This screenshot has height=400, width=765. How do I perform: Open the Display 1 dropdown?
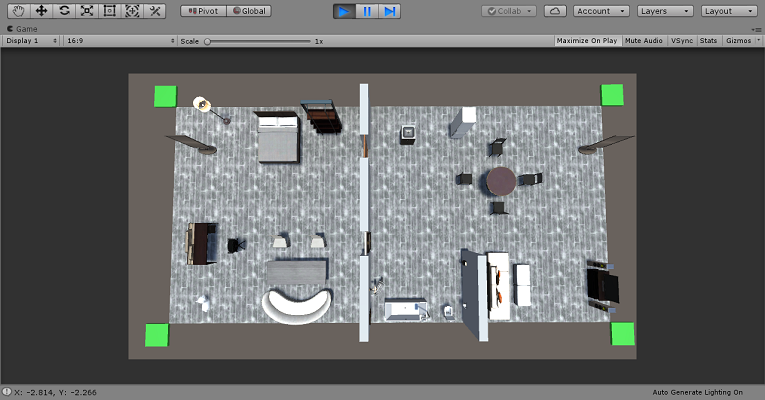coord(30,41)
